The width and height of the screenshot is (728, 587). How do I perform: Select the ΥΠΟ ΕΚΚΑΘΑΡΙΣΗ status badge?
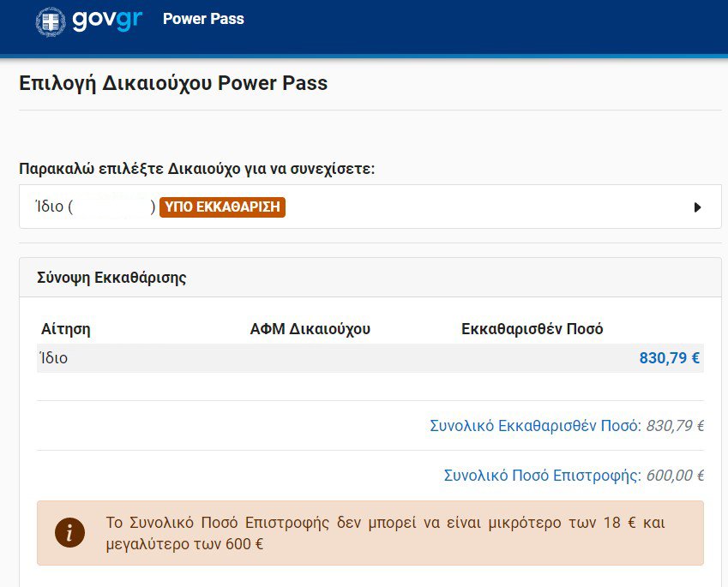click(222, 207)
